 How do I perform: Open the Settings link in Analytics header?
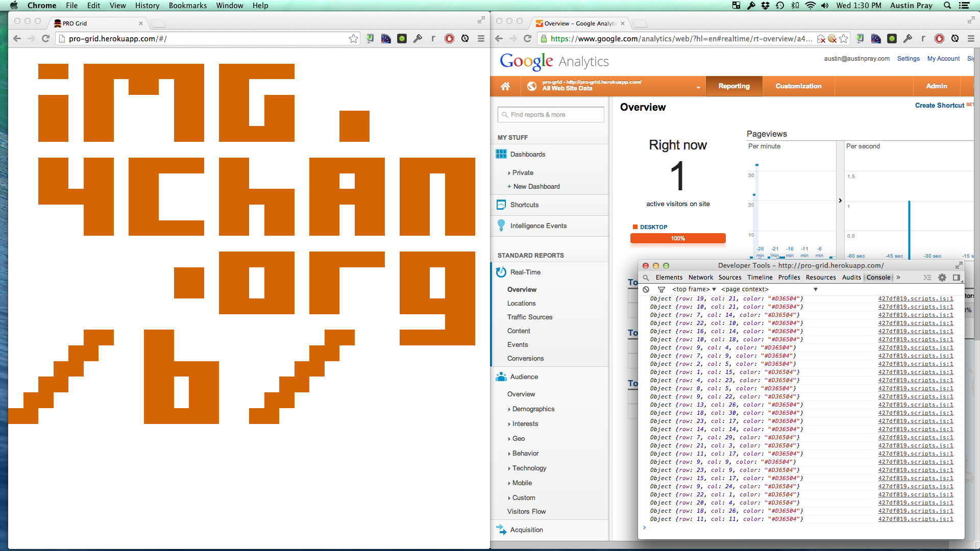908,59
